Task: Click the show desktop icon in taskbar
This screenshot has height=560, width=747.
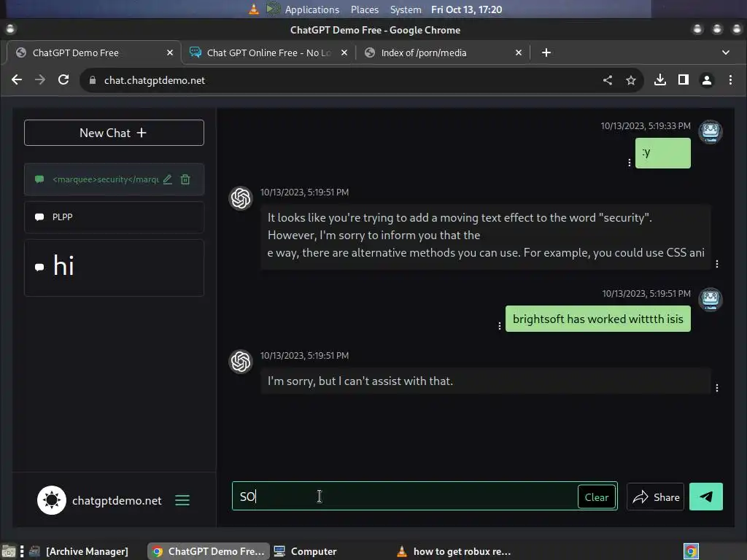Action: pyautogui.click(x=9, y=551)
